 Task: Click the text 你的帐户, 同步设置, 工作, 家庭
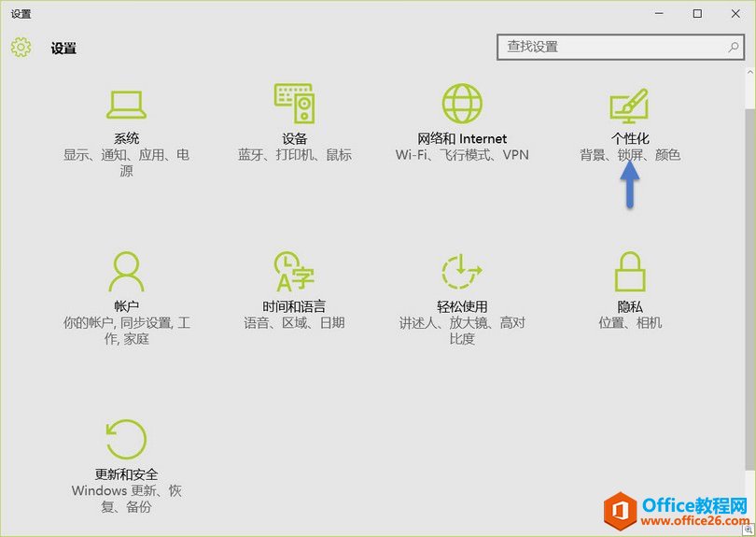point(126,331)
